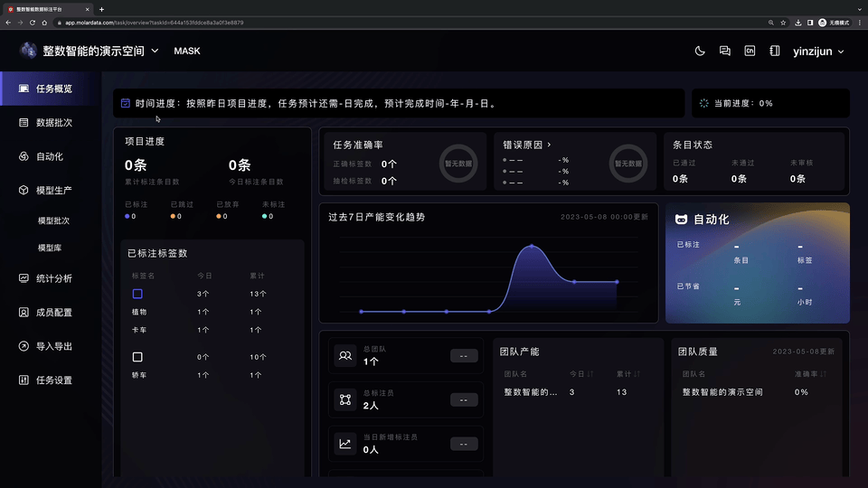Click the white rectangle label icon
This screenshot has height=488, width=868.
pos(137,357)
